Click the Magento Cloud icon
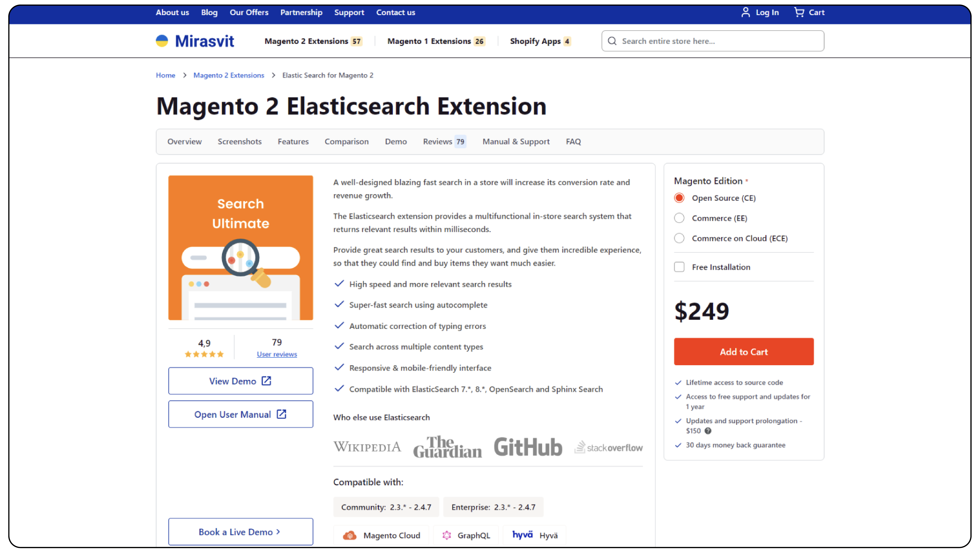This screenshot has width=980, height=553. 349,535
